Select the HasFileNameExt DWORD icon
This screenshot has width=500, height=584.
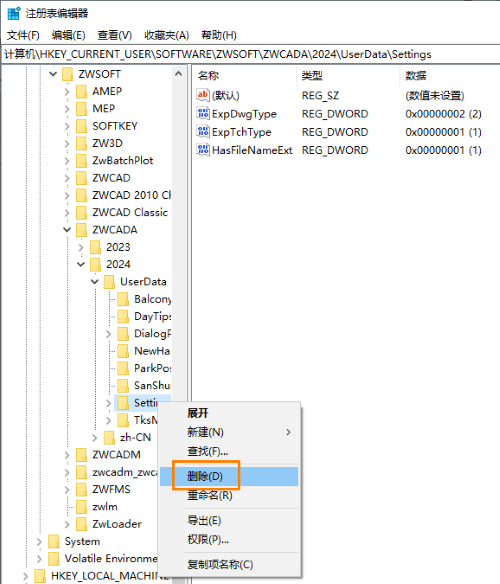[x=203, y=150]
